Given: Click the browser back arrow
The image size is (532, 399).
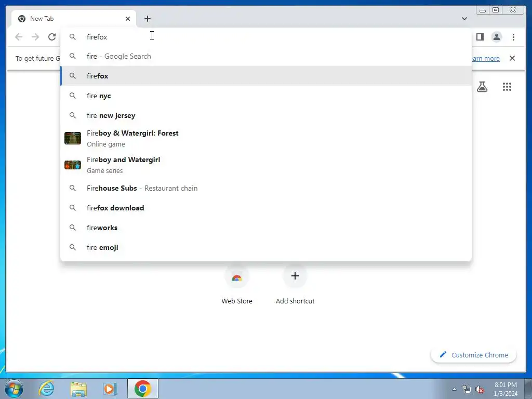Looking at the screenshot, I should (19, 37).
